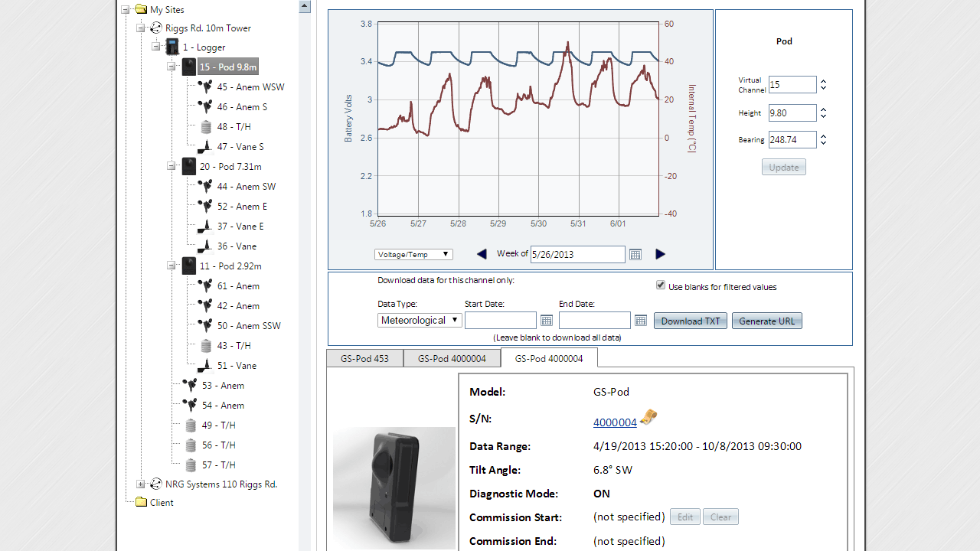The width and height of the screenshot is (980, 551).
Task: Increase the Virtual Channel stepper value
Action: tap(823, 81)
